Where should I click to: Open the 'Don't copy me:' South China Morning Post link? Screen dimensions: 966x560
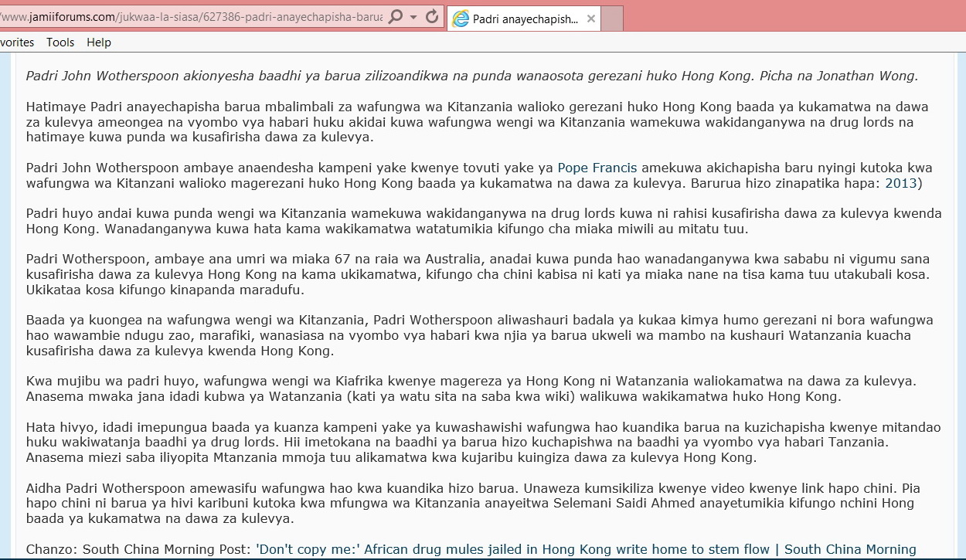[587, 549]
